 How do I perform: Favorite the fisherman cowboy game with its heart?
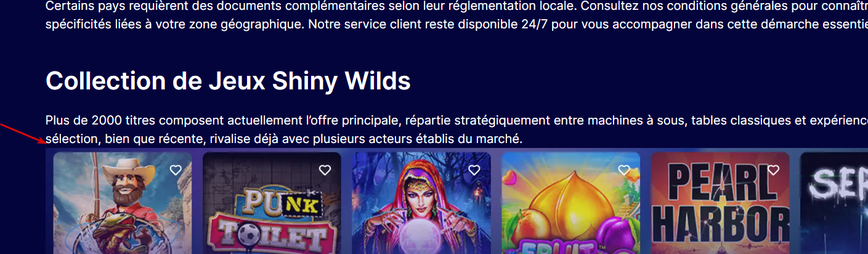176,170
